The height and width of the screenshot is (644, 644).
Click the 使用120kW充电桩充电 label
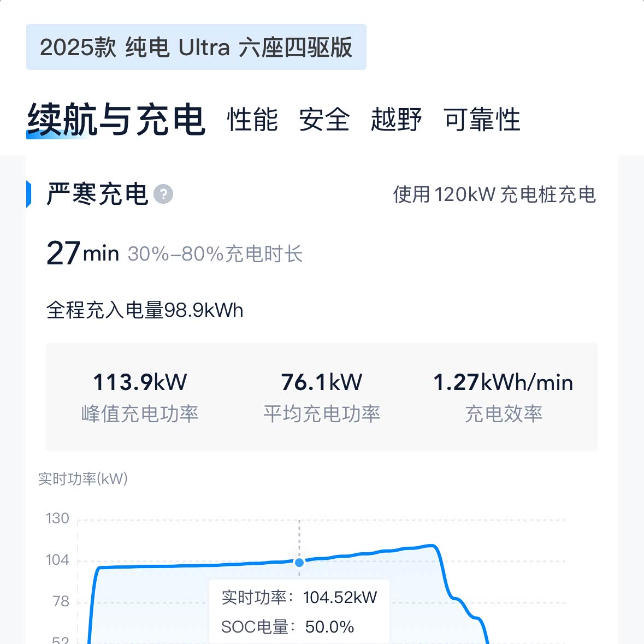pos(494,194)
